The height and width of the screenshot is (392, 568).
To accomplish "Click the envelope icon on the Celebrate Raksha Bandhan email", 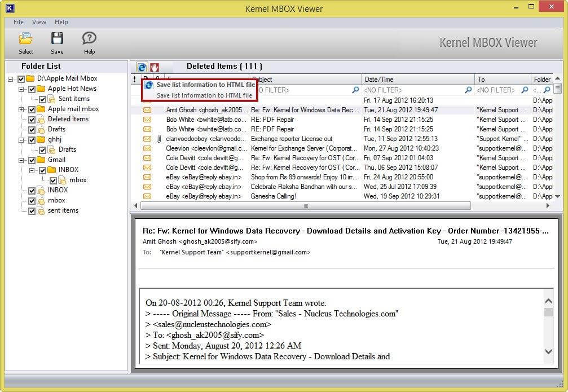I will [147, 187].
